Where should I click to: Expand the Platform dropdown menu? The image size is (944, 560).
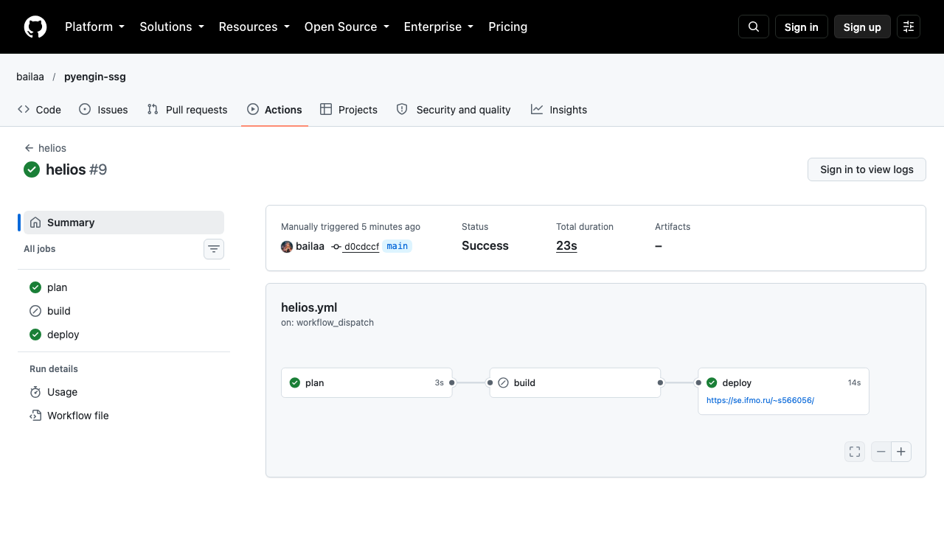tap(95, 27)
